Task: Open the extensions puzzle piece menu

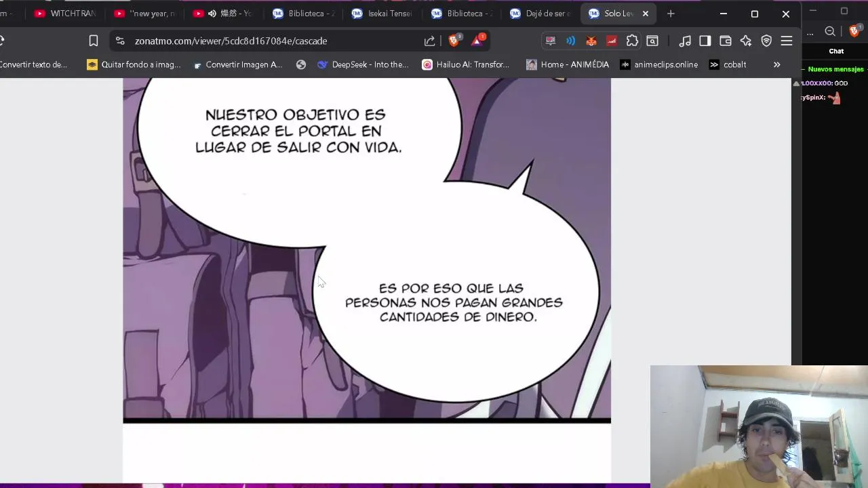Action: click(x=632, y=41)
